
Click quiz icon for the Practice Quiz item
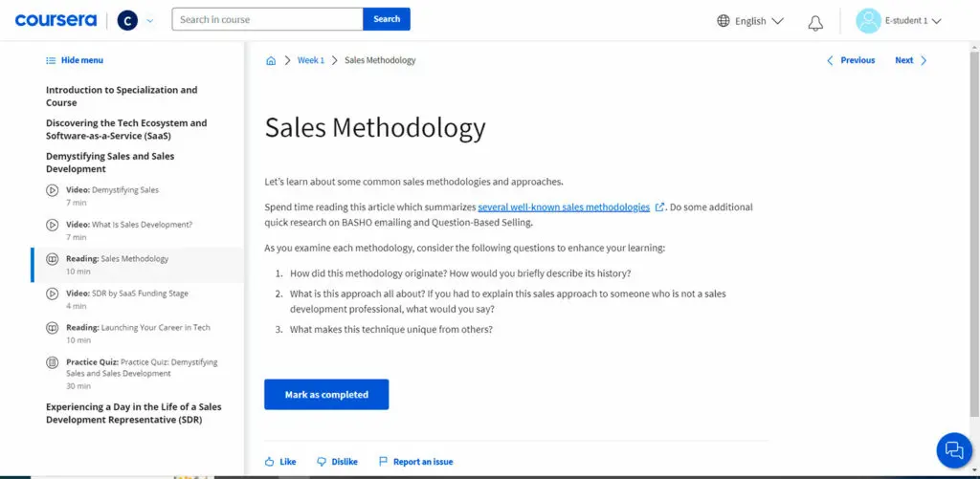click(x=53, y=362)
